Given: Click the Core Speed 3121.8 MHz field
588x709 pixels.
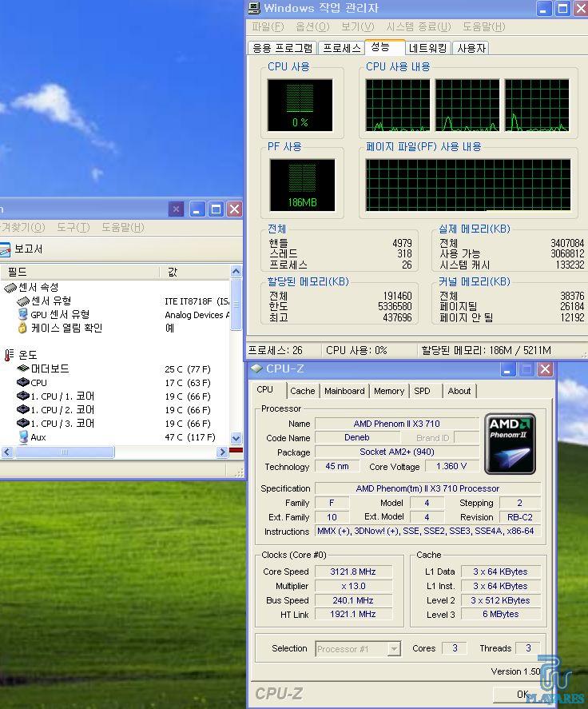Looking at the screenshot, I should (353, 572).
